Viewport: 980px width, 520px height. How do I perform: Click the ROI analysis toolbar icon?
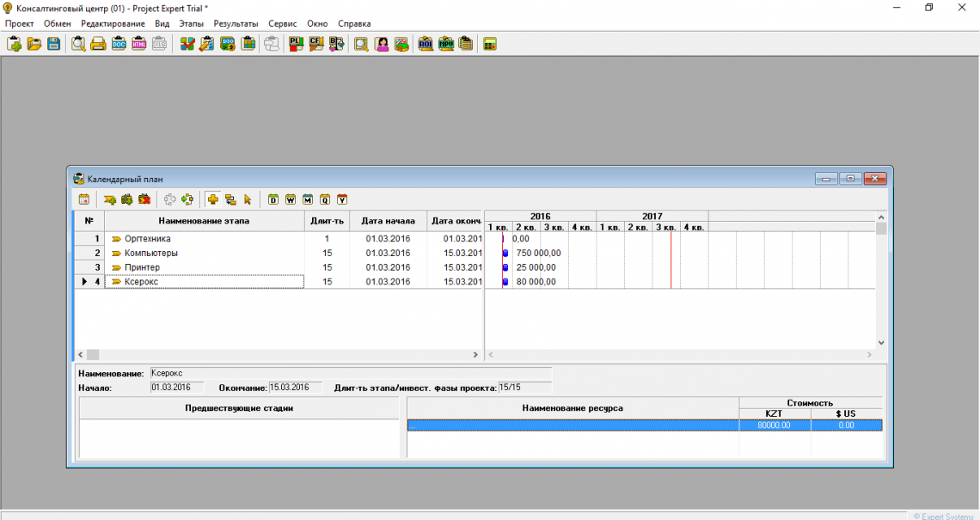tap(426, 44)
